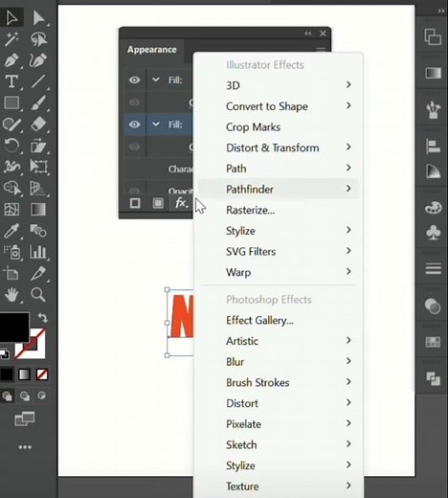Open the Artistic effects submenu
Image resolution: width=448 pixels, height=498 pixels.
coord(279,341)
